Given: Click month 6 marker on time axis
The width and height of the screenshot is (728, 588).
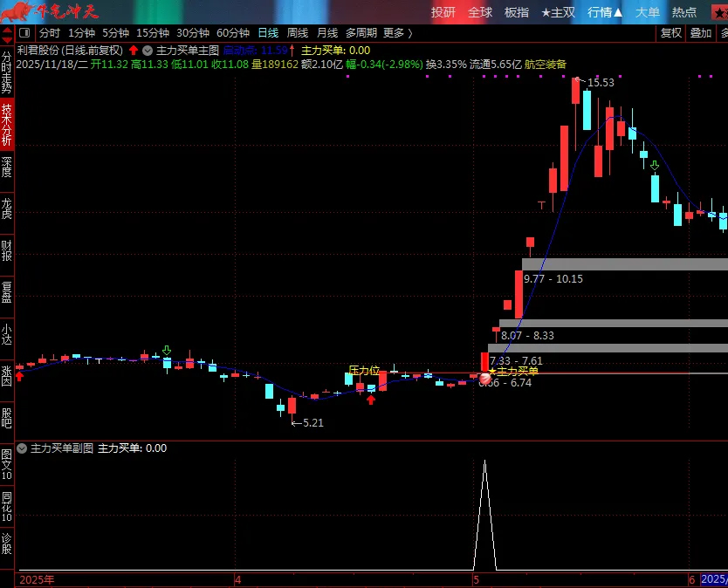Looking at the screenshot, I should (692, 579).
